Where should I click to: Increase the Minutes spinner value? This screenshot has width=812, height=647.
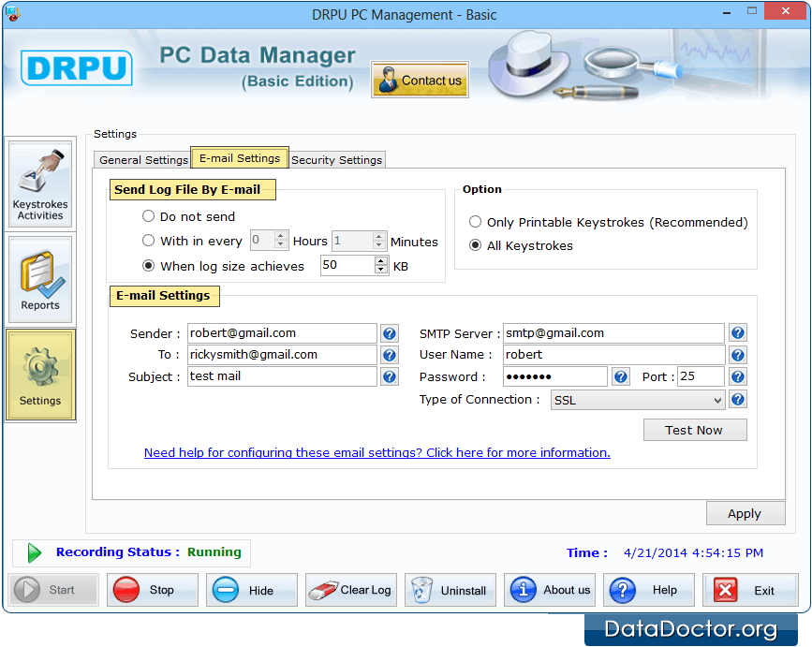tap(379, 236)
